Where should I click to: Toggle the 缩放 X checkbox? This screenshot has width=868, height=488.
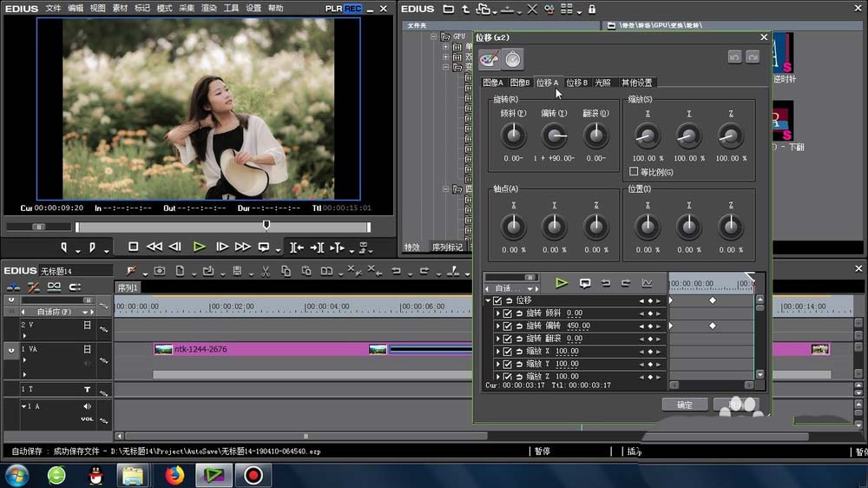pos(507,351)
